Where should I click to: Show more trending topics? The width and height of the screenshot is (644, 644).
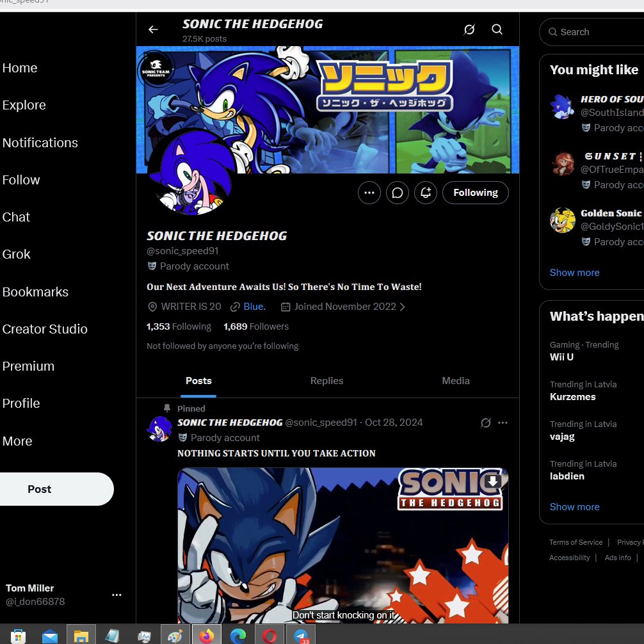[x=574, y=507]
